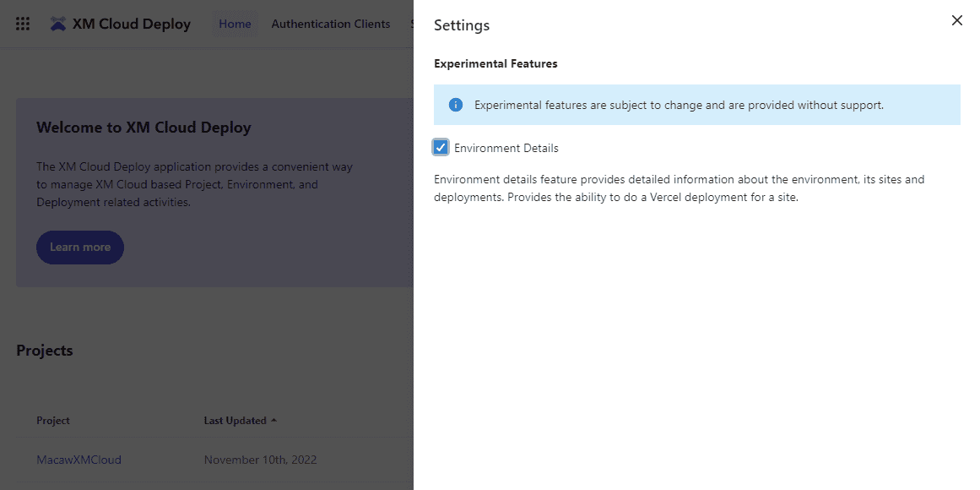This screenshot has height=490, width=980.
Task: Uncheck the Environment Details checkbox
Action: coord(441,148)
